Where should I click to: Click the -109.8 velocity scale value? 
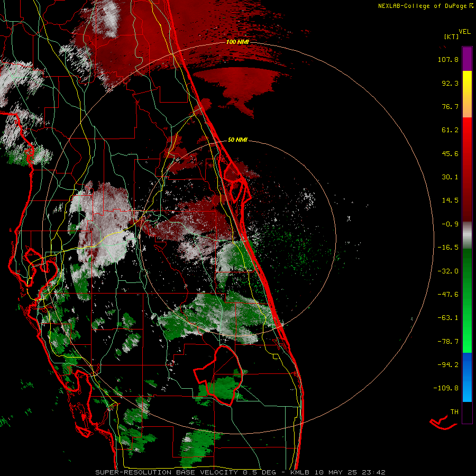tap(446, 388)
